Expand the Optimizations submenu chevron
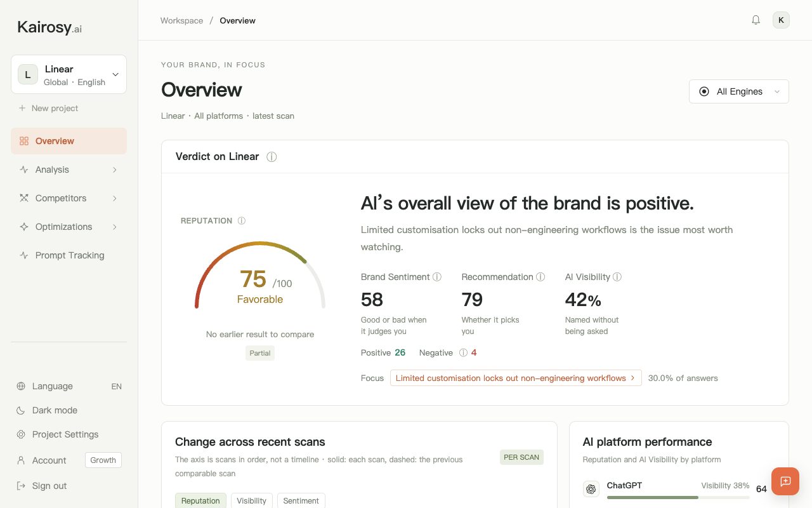Viewport: 812px width, 508px height. point(115,227)
